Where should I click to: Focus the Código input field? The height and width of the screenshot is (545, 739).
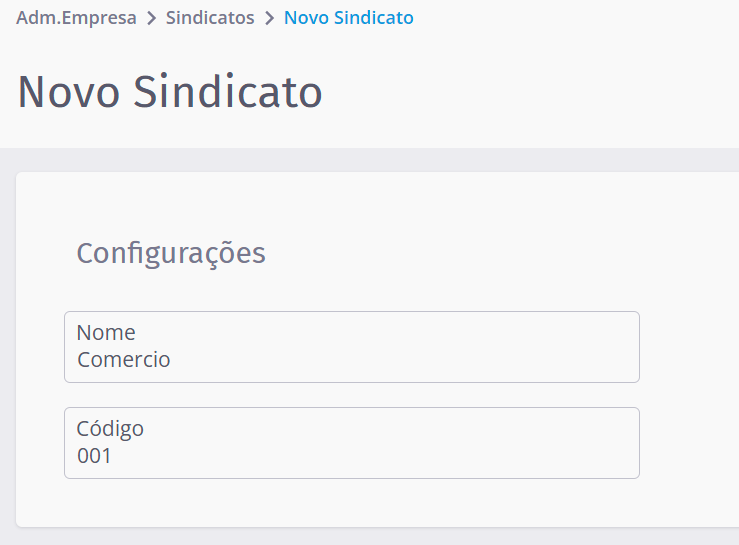point(351,443)
